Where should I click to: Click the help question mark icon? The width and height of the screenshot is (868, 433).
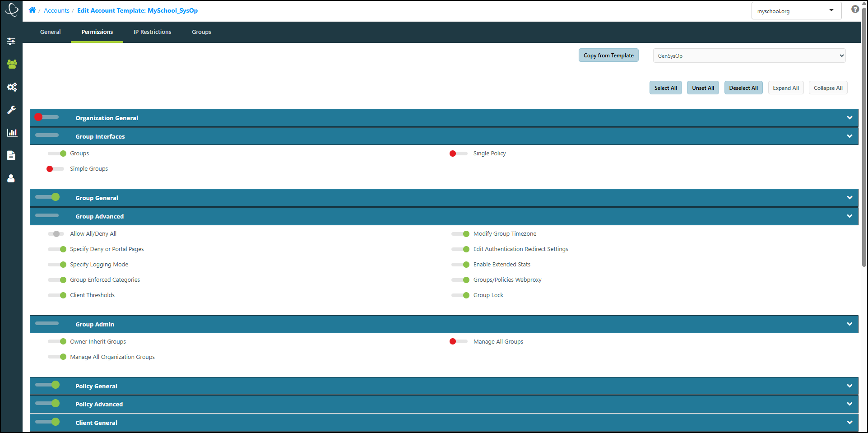click(855, 9)
